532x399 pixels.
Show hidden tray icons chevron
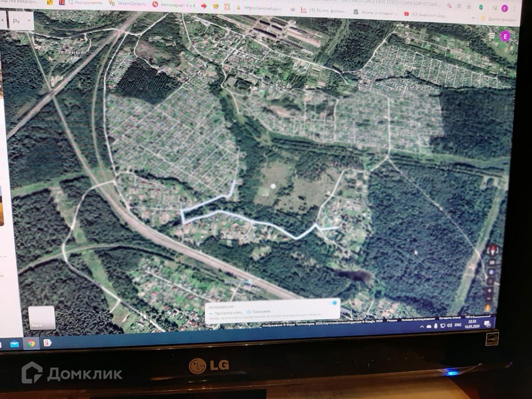422,327
